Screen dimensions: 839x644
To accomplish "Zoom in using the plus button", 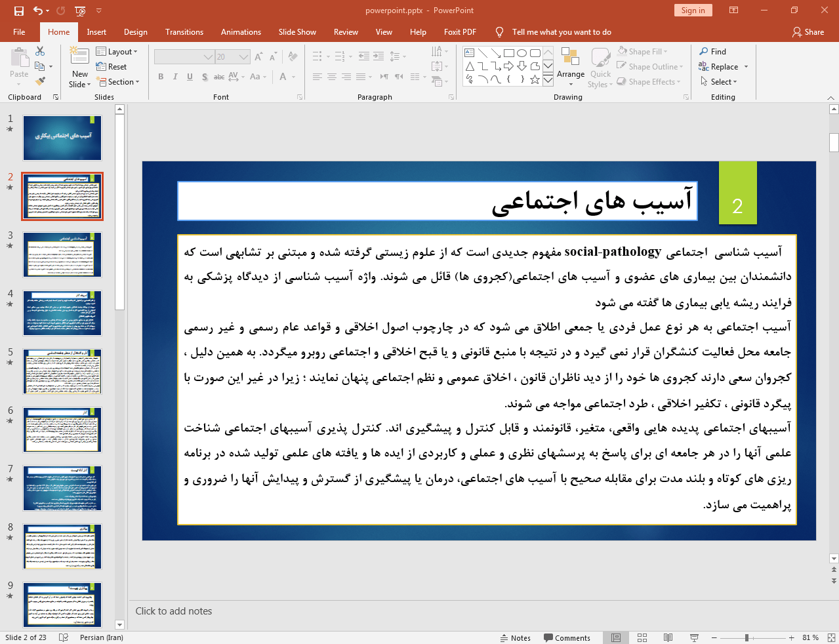I will [792, 637].
